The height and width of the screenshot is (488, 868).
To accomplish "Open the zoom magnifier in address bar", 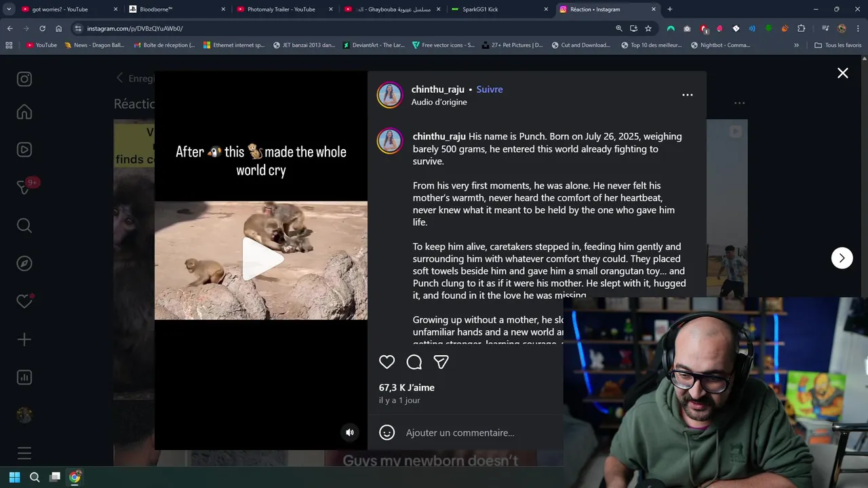I will pos(618,28).
